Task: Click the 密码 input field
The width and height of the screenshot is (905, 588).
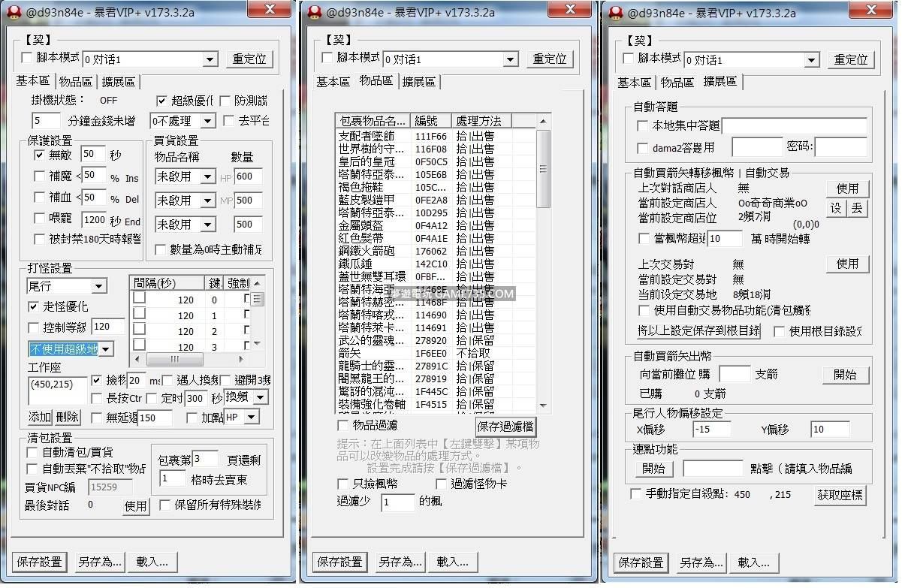Action: [840, 147]
